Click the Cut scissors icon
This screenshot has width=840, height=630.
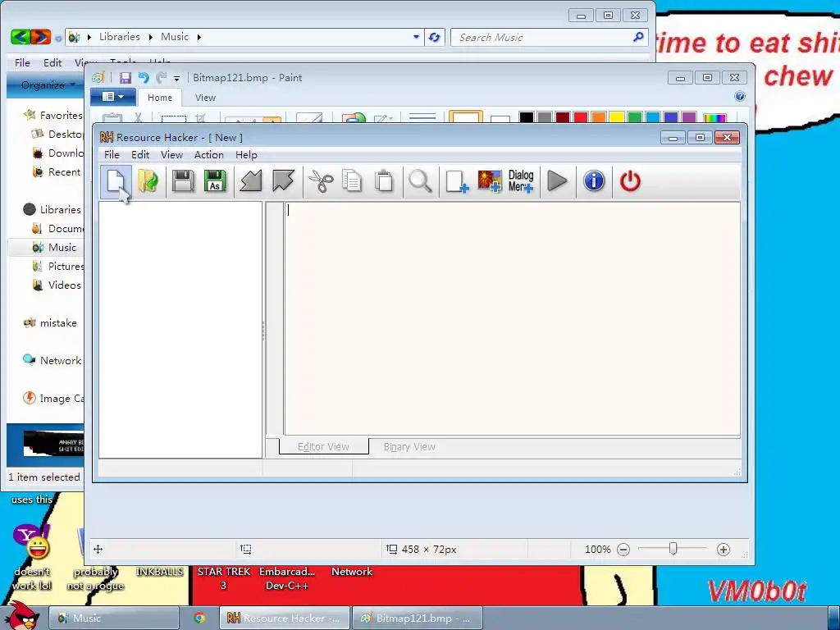point(321,181)
